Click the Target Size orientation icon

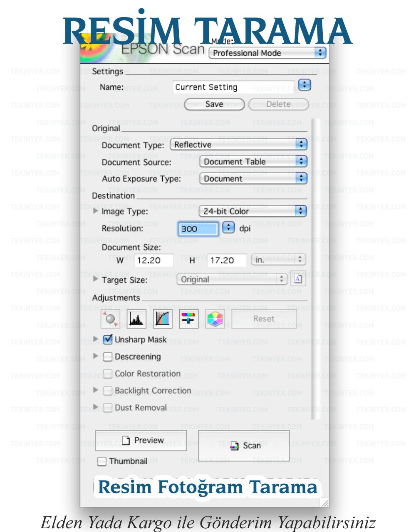(x=298, y=279)
